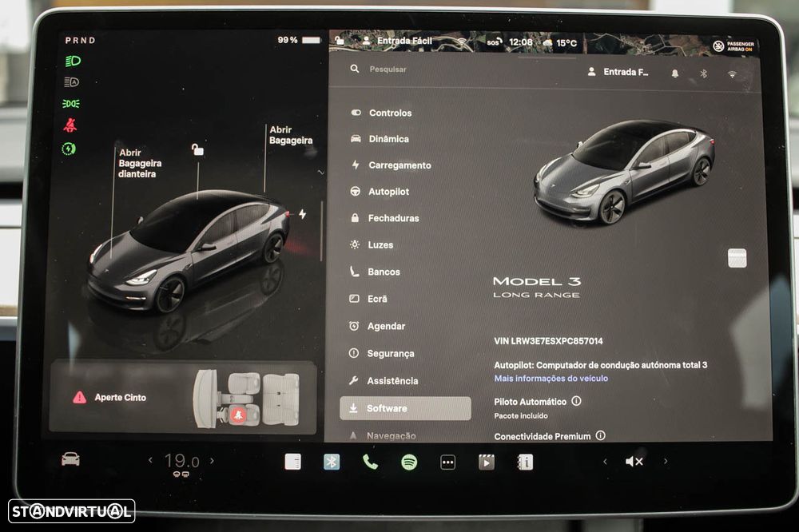This screenshot has width=799, height=532.
Task: Open the Luzes settings
Action: [372, 245]
